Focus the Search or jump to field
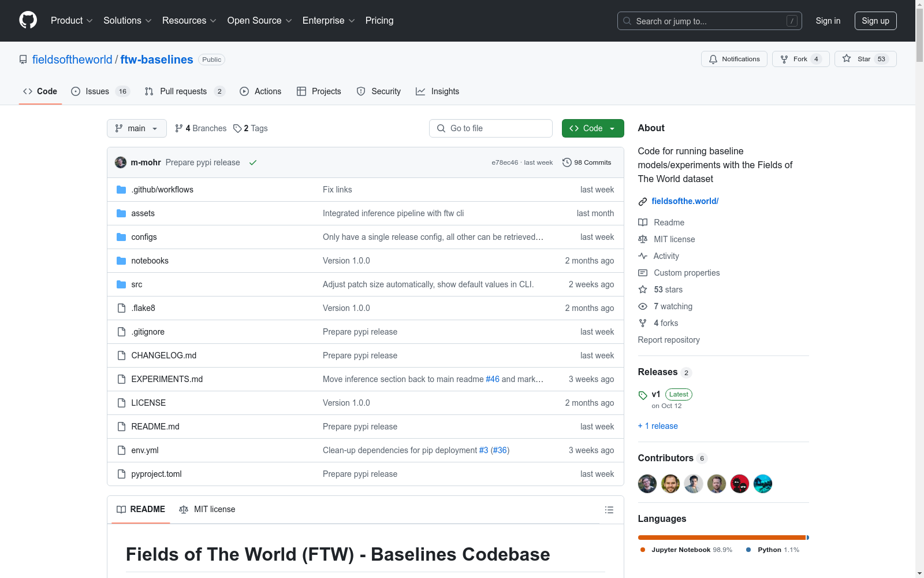The width and height of the screenshot is (924, 578). 710,21
